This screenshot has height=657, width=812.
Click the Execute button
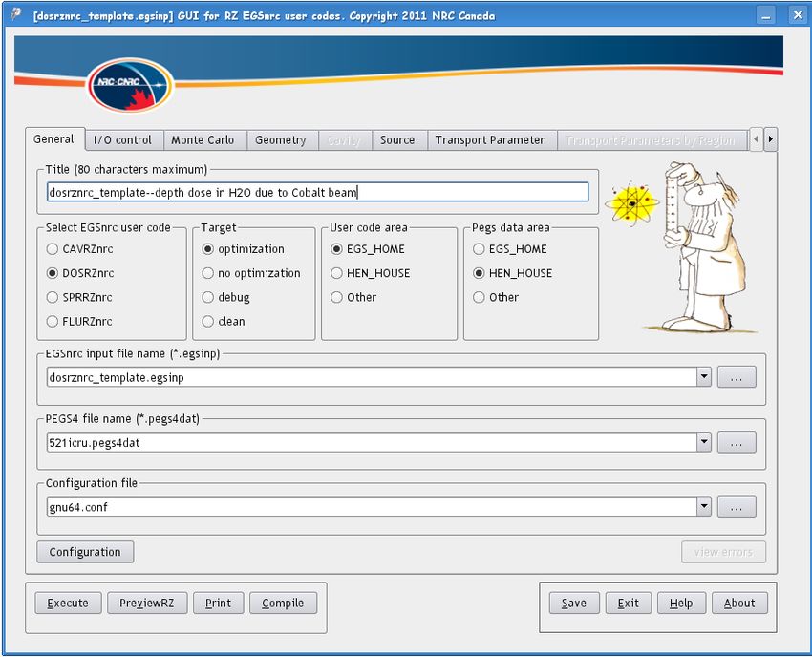click(68, 604)
